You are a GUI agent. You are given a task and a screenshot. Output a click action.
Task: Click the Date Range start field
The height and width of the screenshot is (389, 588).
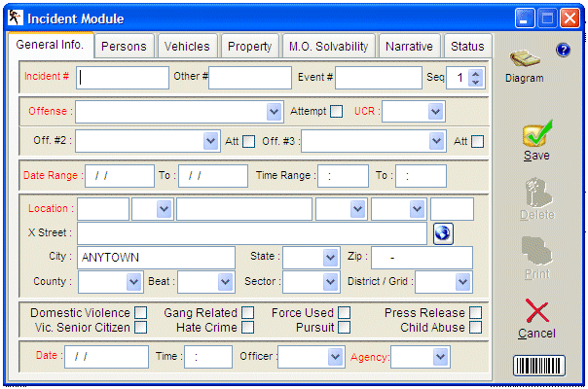120,176
